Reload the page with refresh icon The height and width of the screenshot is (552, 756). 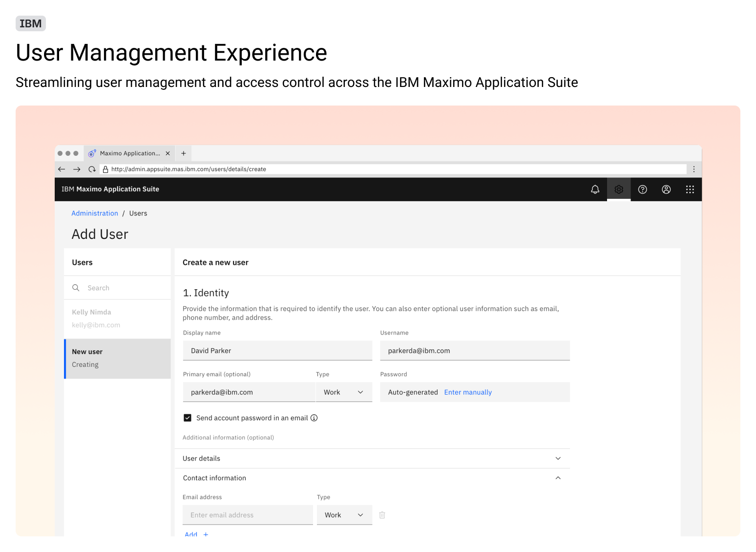92,169
